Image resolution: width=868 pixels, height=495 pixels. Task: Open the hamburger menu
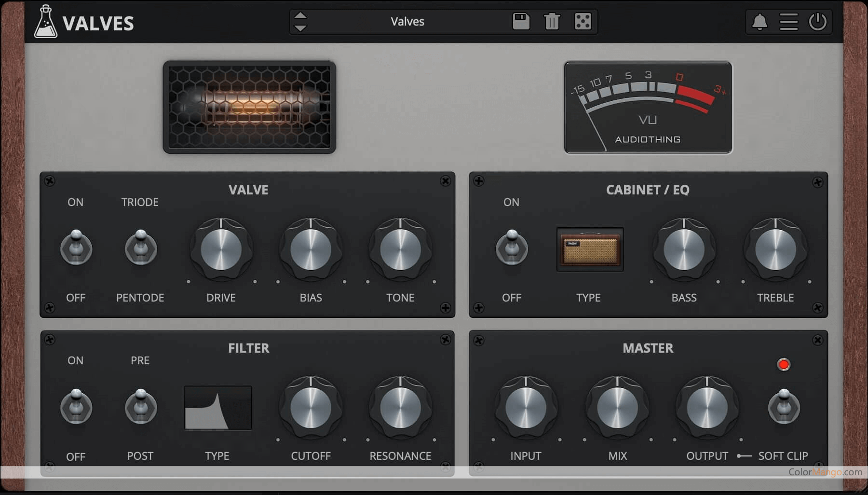789,21
